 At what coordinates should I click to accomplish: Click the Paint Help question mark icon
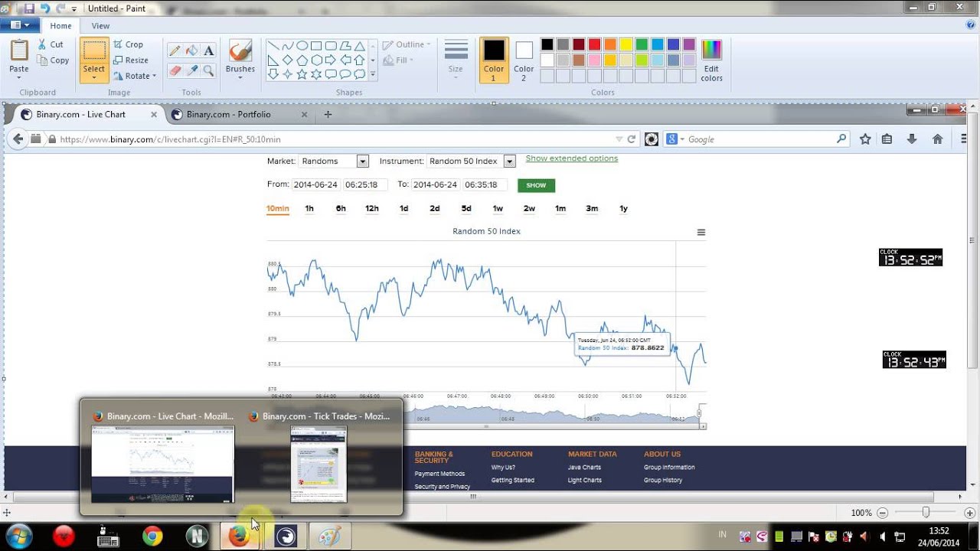click(x=971, y=24)
